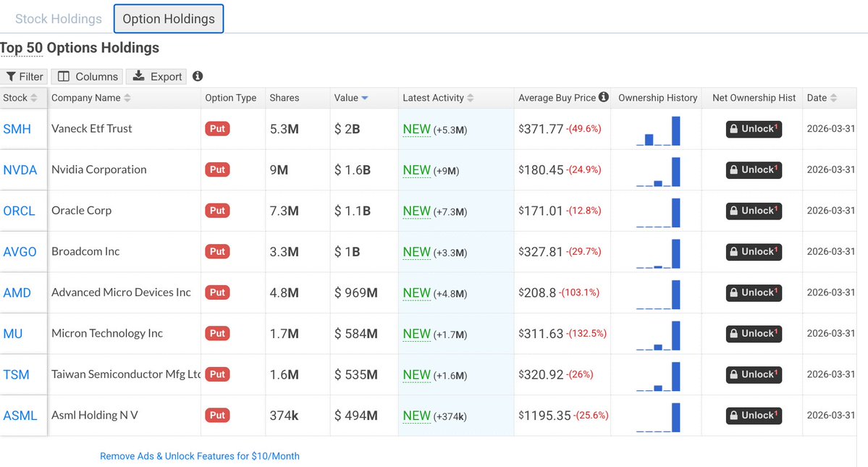The height and width of the screenshot is (467, 868).
Task: Sort by the Latest Activity column
Action: [438, 98]
